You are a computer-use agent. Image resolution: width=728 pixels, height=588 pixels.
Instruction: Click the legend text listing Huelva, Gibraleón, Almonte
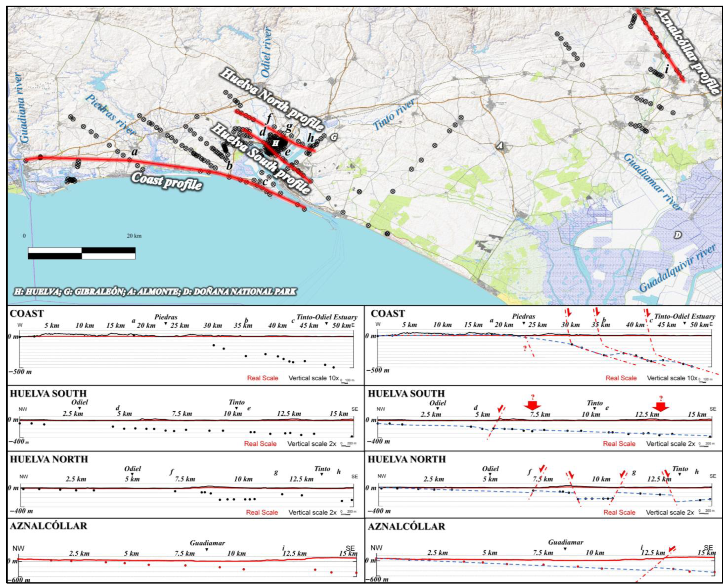click(155, 292)
